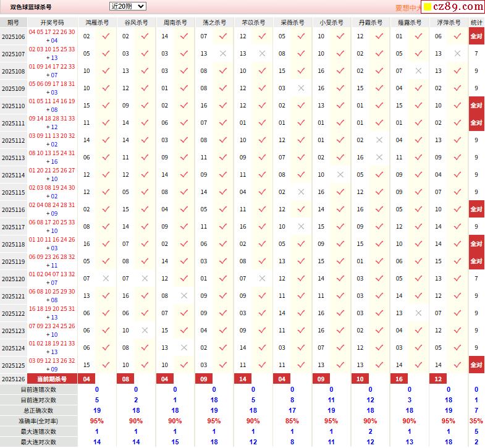Viewport: 485px width, 448px height.
Task: Click the 总正确次数 row label
Action: coord(39,411)
